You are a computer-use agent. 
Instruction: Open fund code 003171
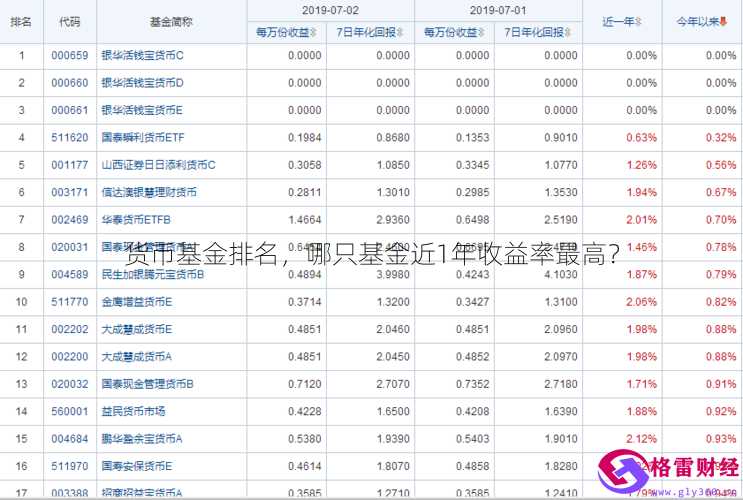pyautogui.click(x=70, y=192)
